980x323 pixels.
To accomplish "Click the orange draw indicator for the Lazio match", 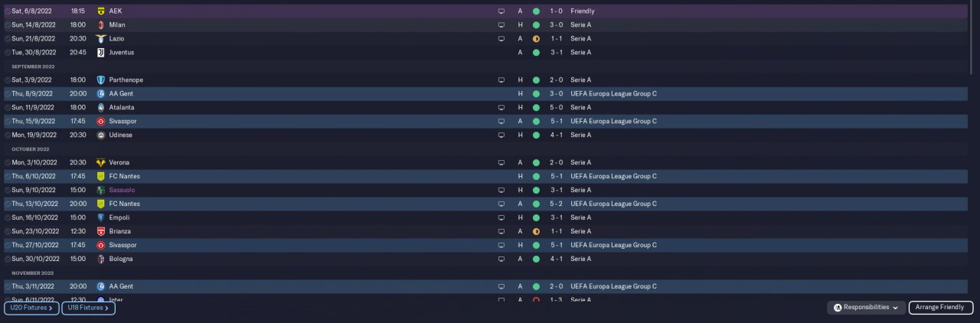I will [x=536, y=39].
